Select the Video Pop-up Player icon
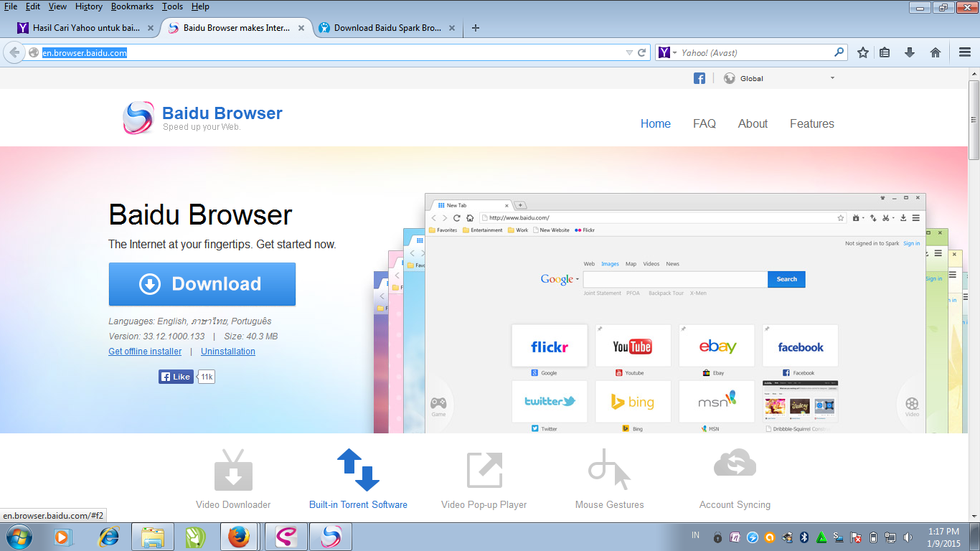The height and width of the screenshot is (551, 980). 484,470
